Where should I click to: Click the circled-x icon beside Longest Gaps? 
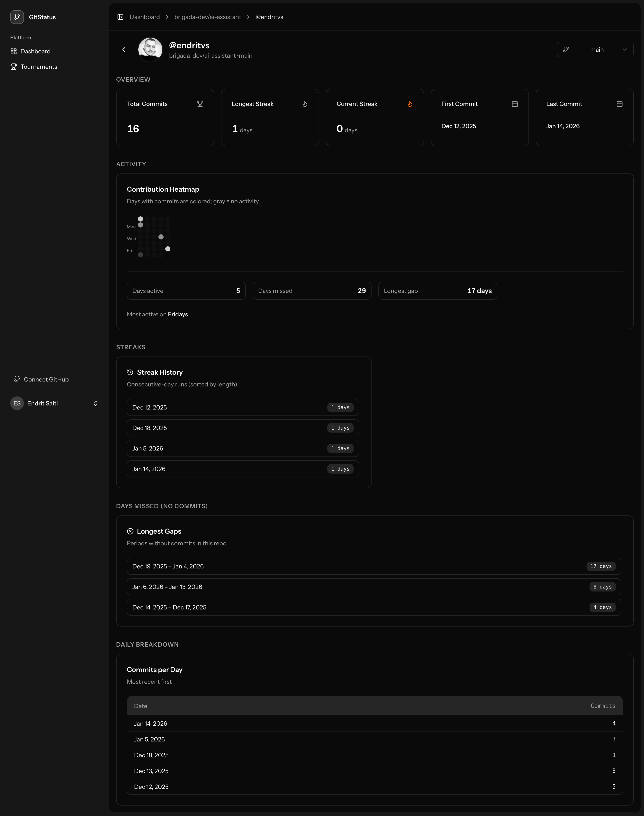pyautogui.click(x=130, y=531)
